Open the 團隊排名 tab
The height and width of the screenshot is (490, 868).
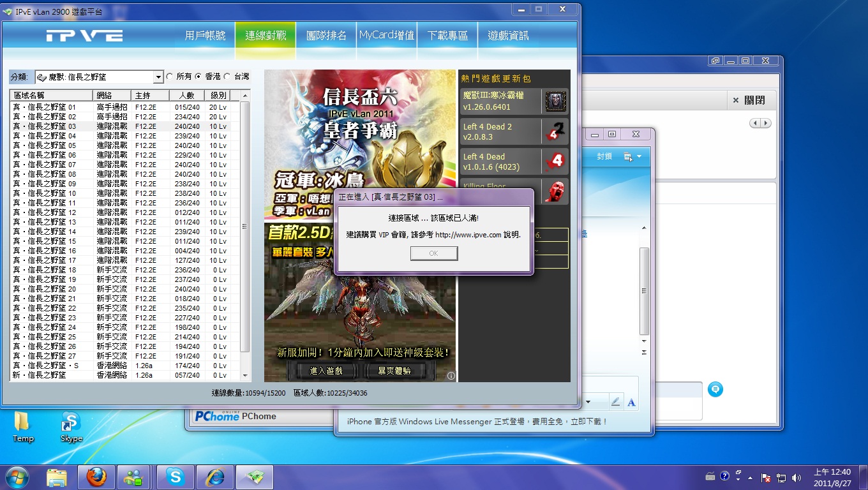pos(326,36)
